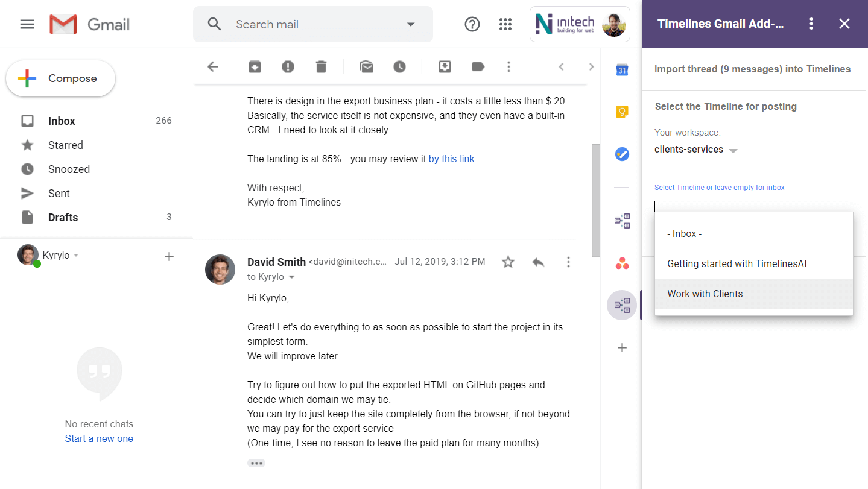Toggle the main hamburger menu

27,24
